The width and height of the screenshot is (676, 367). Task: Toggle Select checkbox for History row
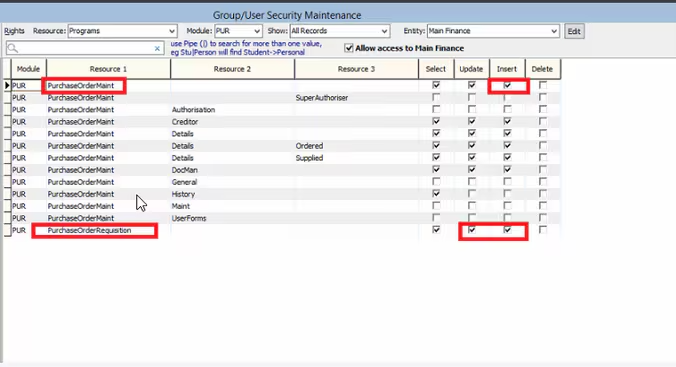coord(436,194)
